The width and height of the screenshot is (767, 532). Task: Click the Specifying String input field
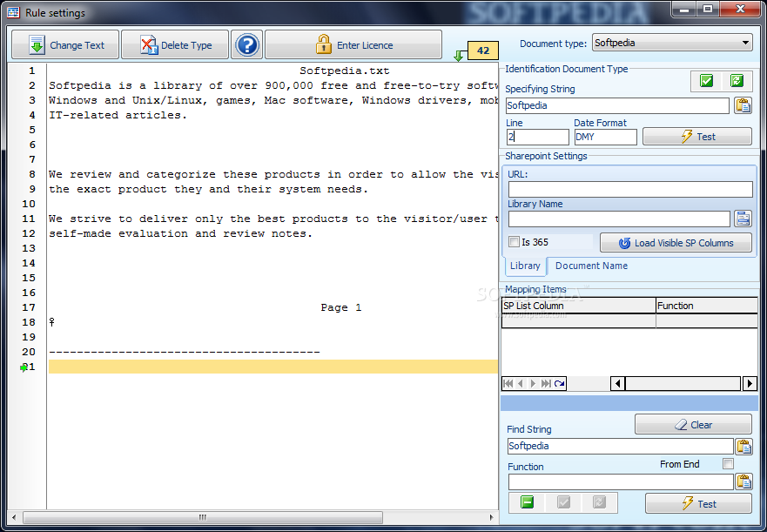[x=617, y=105]
